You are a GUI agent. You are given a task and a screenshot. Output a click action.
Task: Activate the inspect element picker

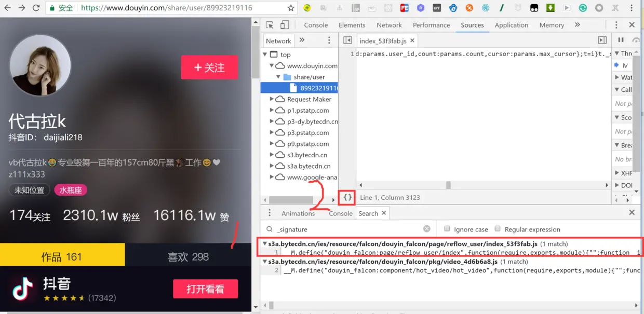[x=270, y=25]
